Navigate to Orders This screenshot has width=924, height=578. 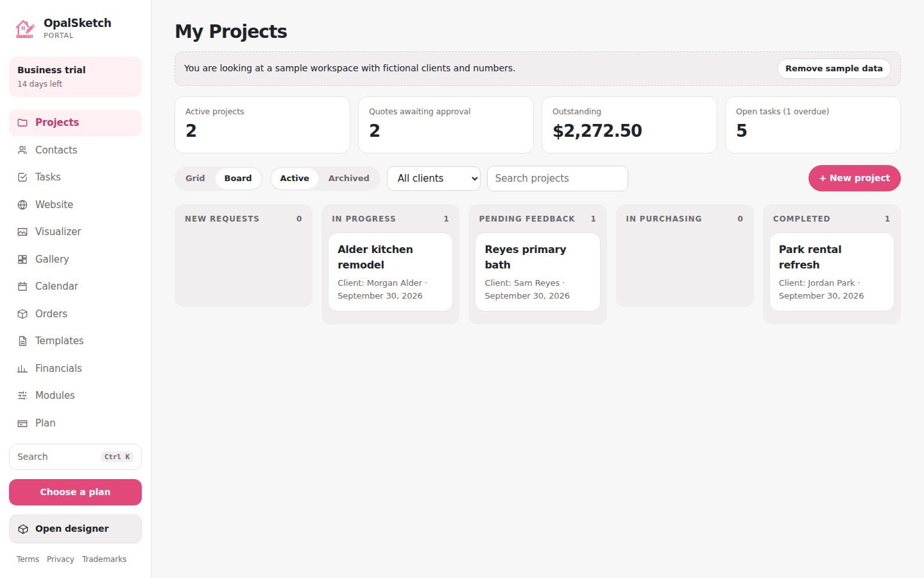point(75,314)
